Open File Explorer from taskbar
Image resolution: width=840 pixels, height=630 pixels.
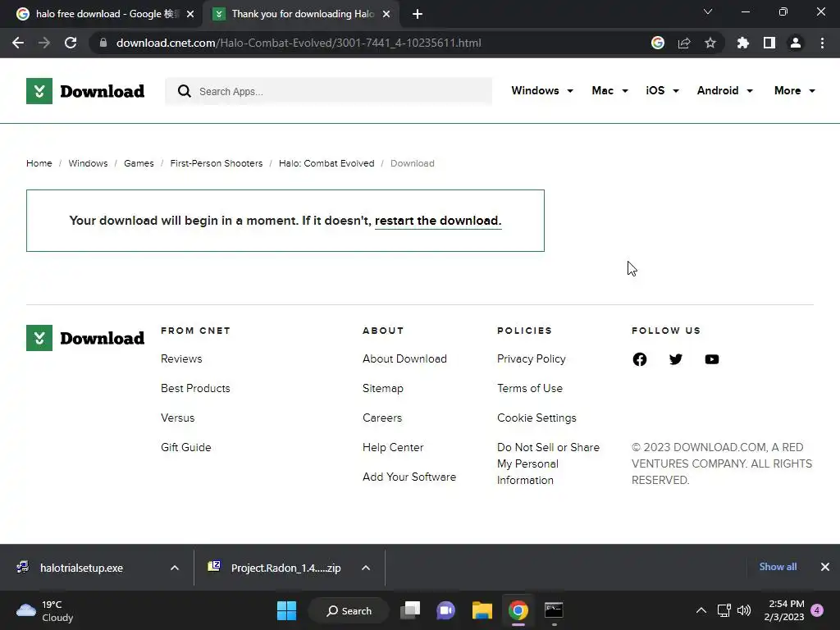coord(482,610)
